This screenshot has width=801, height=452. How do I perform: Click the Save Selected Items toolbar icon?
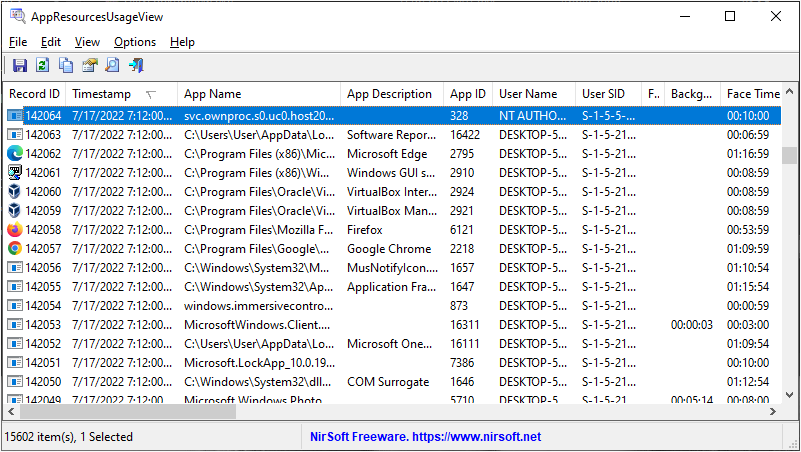point(19,65)
